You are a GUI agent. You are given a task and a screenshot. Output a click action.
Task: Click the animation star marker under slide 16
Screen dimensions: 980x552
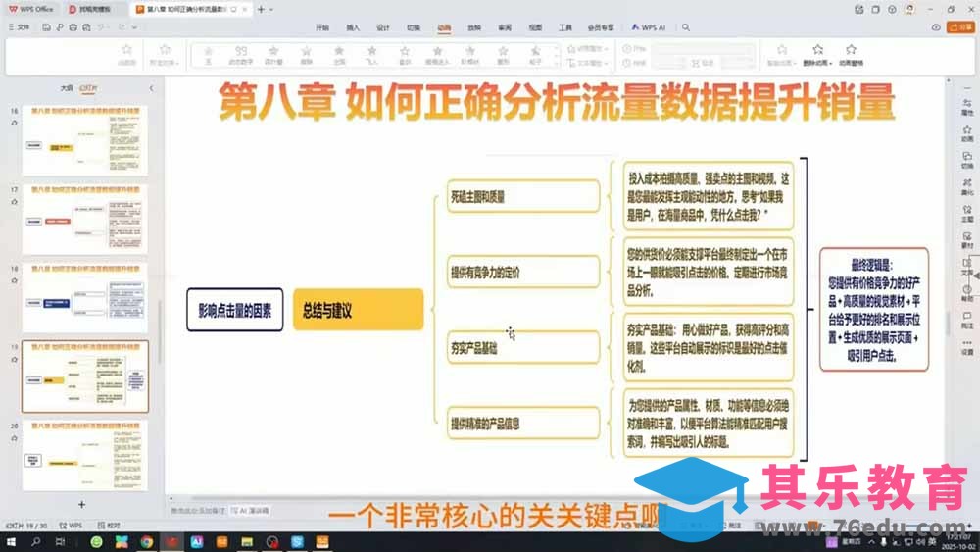[15, 124]
